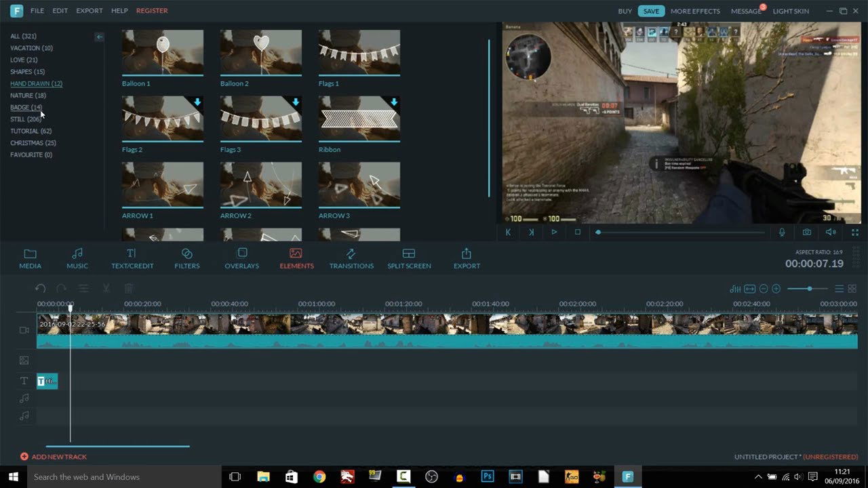Click the second music track icon
Screen dimensions: 868x488
(24, 415)
